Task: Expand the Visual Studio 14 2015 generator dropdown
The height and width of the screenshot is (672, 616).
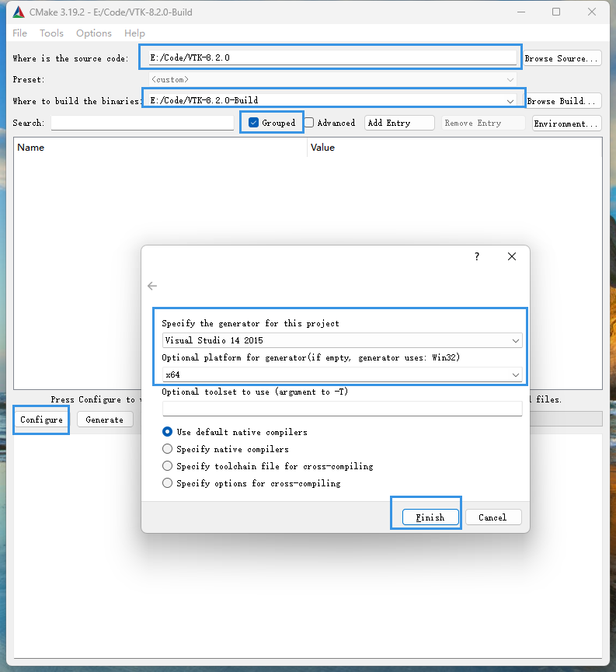Action: click(x=516, y=340)
